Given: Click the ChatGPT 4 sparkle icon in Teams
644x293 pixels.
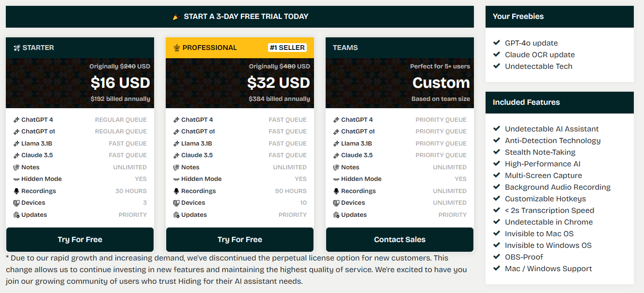Looking at the screenshot, I should (336, 120).
